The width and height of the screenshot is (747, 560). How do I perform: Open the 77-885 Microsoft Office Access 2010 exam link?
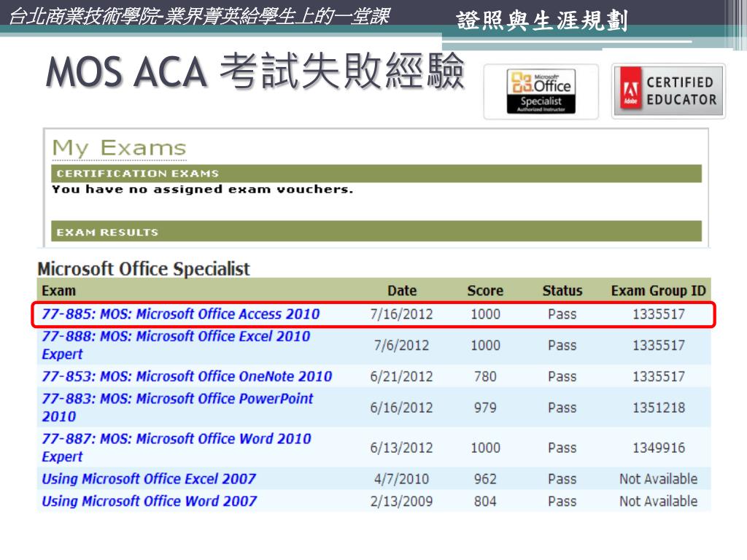[181, 314]
